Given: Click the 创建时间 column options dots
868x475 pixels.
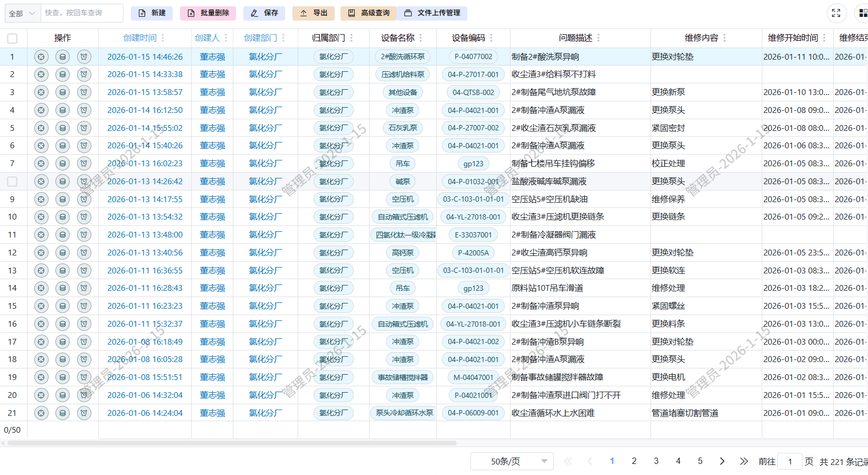Looking at the screenshot, I should coord(163,38).
